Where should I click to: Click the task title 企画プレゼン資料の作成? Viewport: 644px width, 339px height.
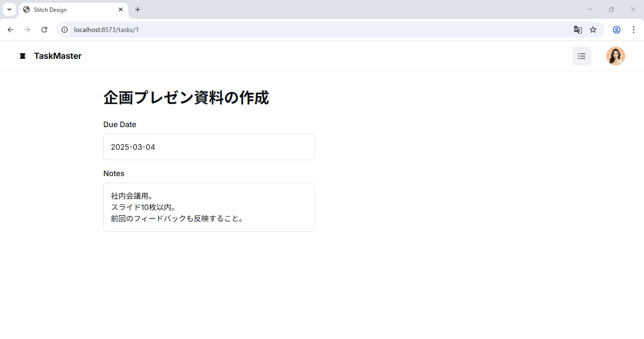point(186,97)
